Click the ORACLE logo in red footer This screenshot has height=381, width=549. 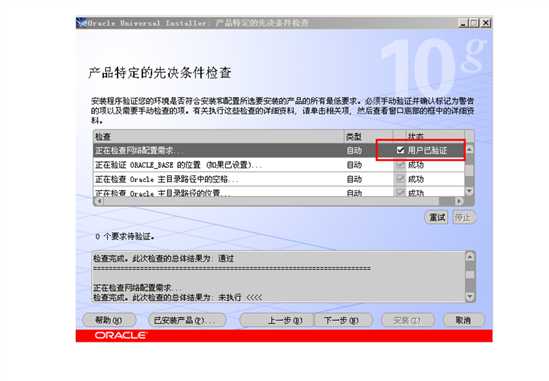120,335
